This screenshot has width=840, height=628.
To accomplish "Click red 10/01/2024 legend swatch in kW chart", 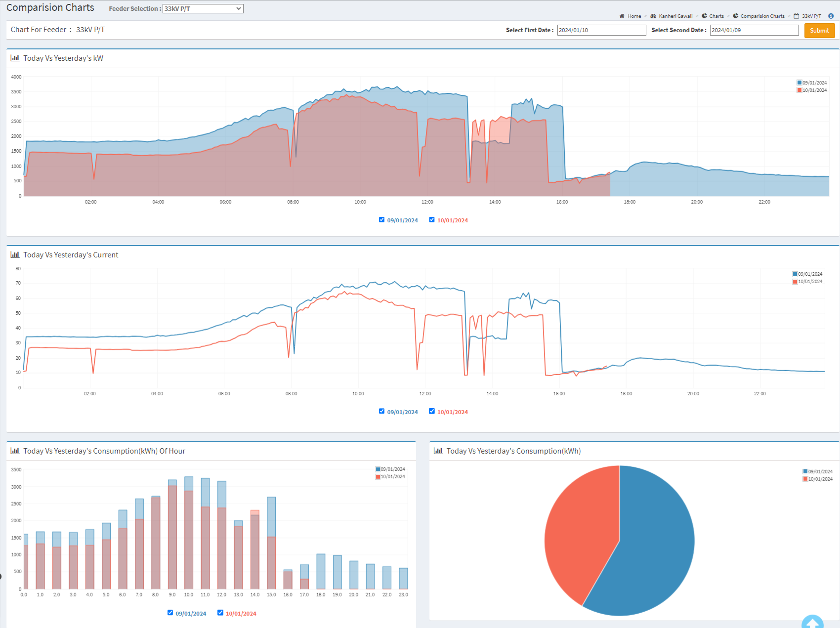I will click(x=799, y=90).
